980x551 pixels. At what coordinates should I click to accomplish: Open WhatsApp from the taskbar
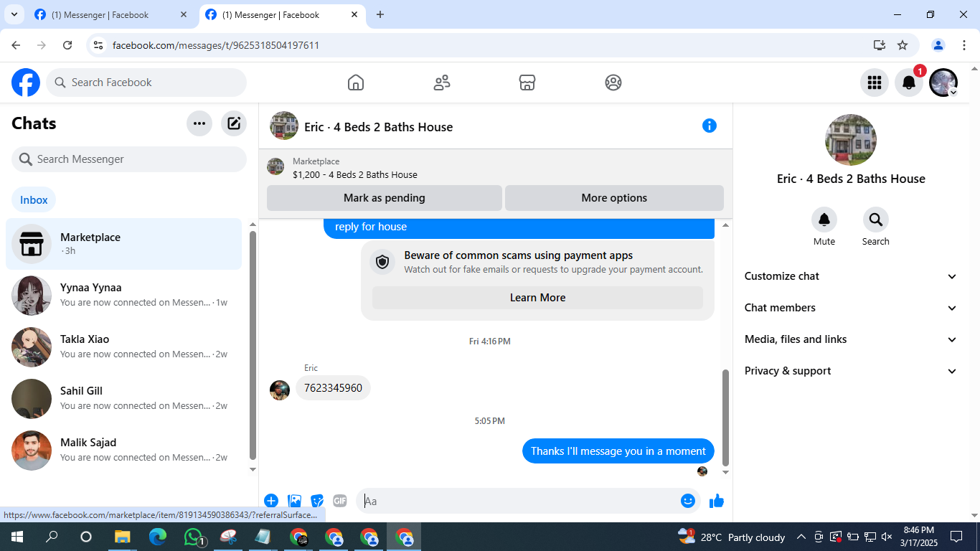(x=194, y=537)
